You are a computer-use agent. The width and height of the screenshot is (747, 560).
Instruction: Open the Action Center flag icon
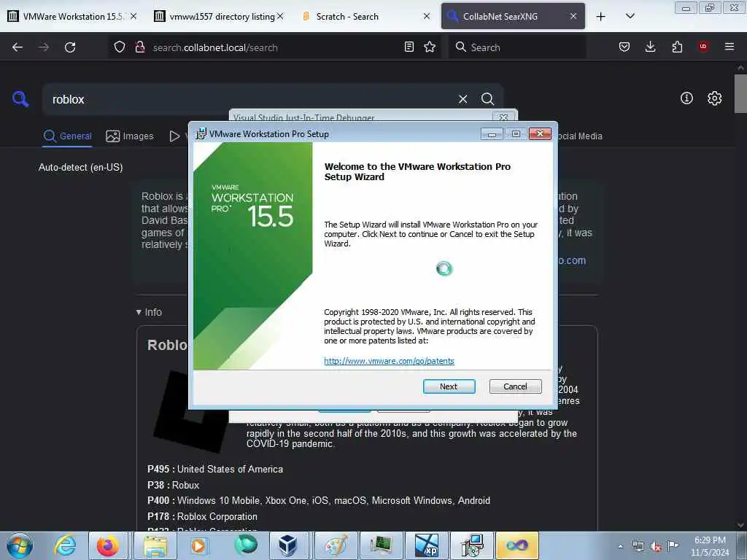673,545
